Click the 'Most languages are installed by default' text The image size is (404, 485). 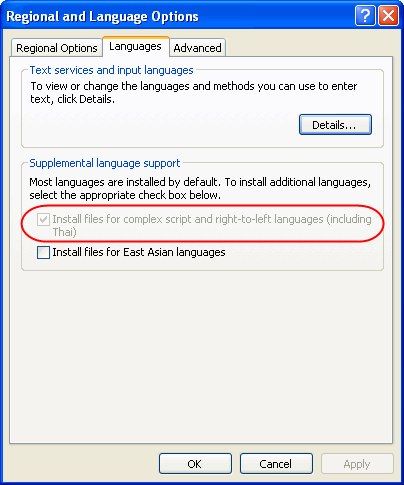pyautogui.click(x=200, y=189)
